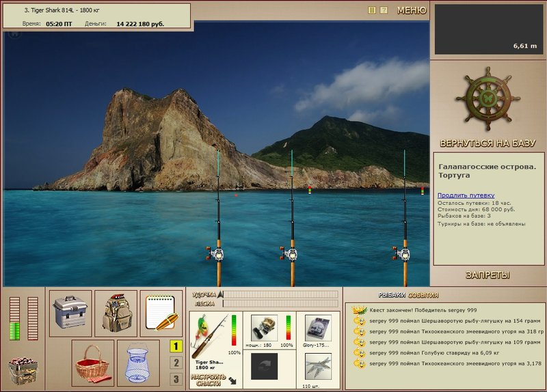Click the event about Голубую ставриду 6,09 кг

pos(434,353)
